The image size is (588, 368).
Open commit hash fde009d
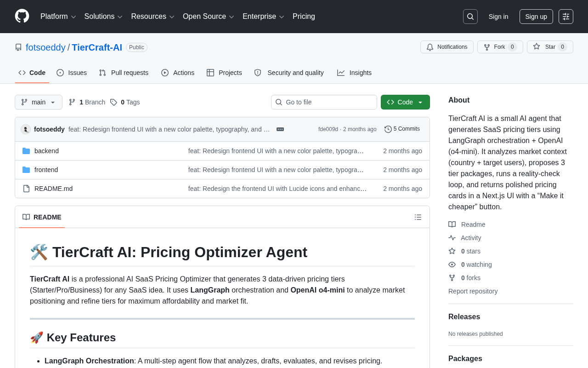[x=328, y=129]
